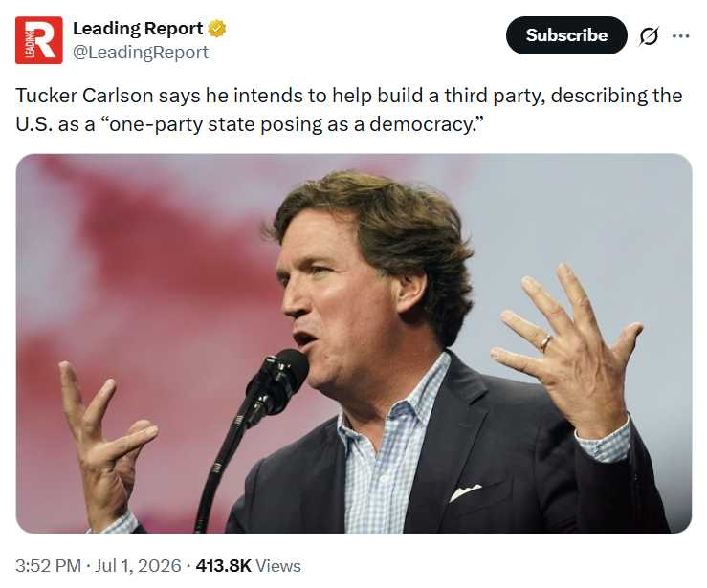Click the Jul 1, 2026 date

pos(138,565)
